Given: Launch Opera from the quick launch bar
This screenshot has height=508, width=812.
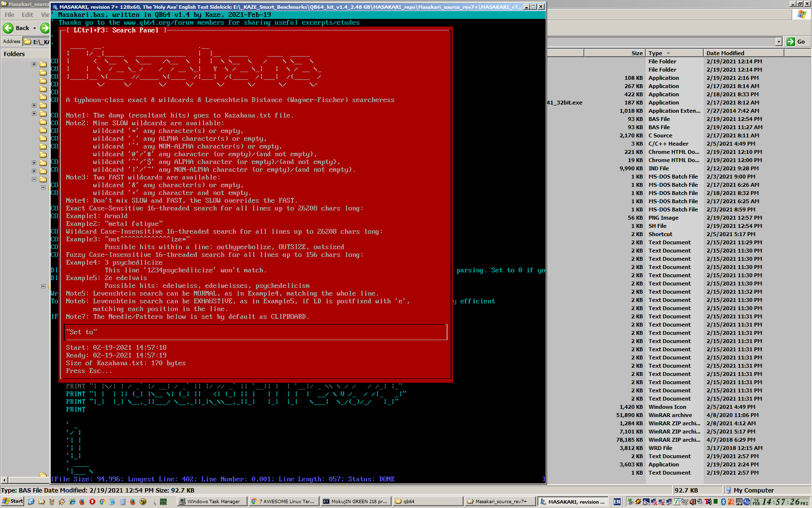Looking at the screenshot, I should point(92,502).
